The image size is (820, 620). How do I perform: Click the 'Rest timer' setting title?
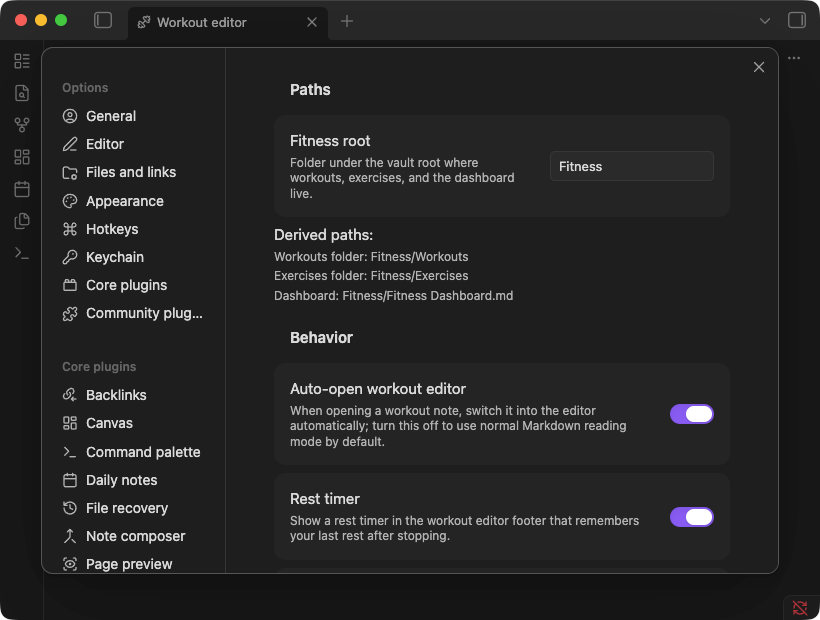coord(325,499)
